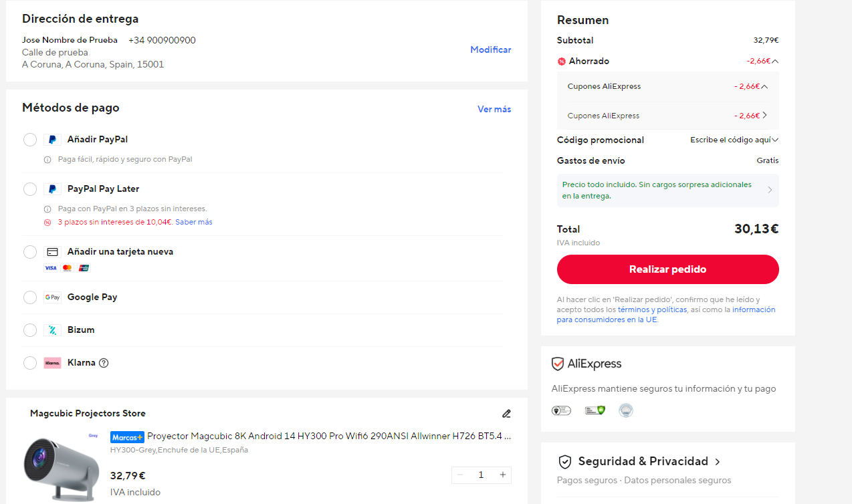The image size is (852, 504).
Task: Click the Mastercard logo
Action: [x=67, y=268]
